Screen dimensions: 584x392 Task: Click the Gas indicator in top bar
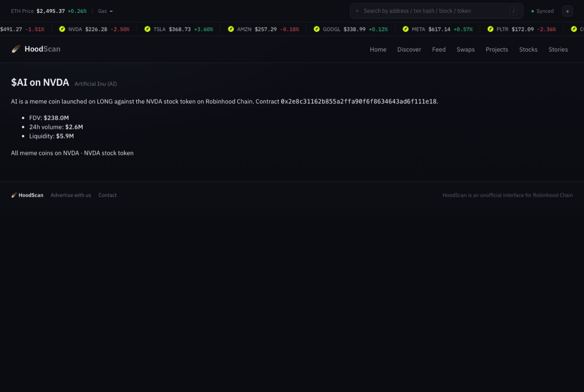click(x=106, y=11)
